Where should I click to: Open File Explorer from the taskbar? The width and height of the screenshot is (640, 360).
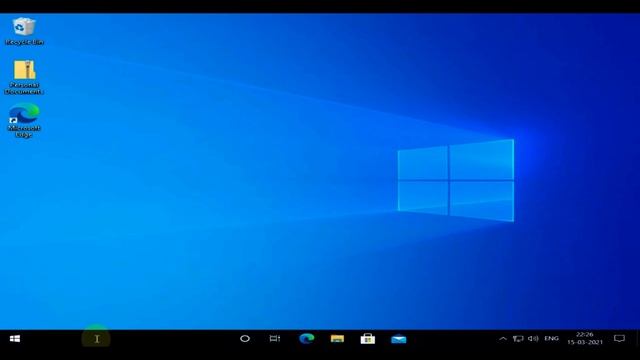coord(337,339)
